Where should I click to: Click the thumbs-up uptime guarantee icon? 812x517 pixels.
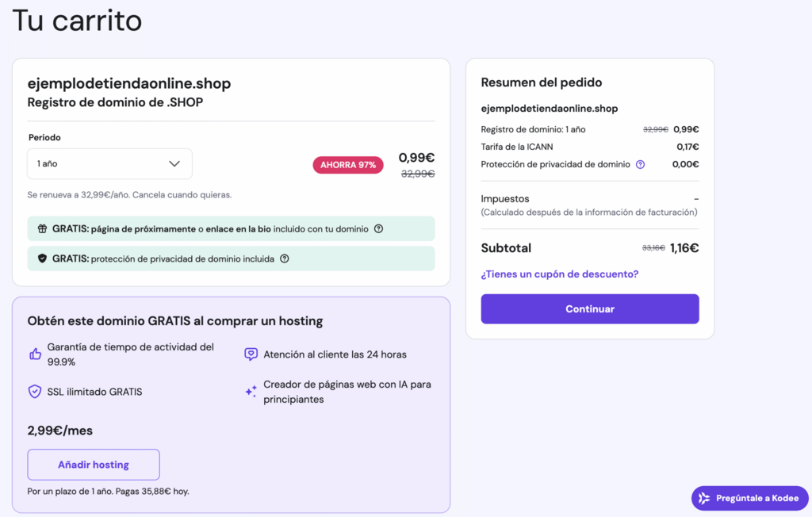[35, 354]
